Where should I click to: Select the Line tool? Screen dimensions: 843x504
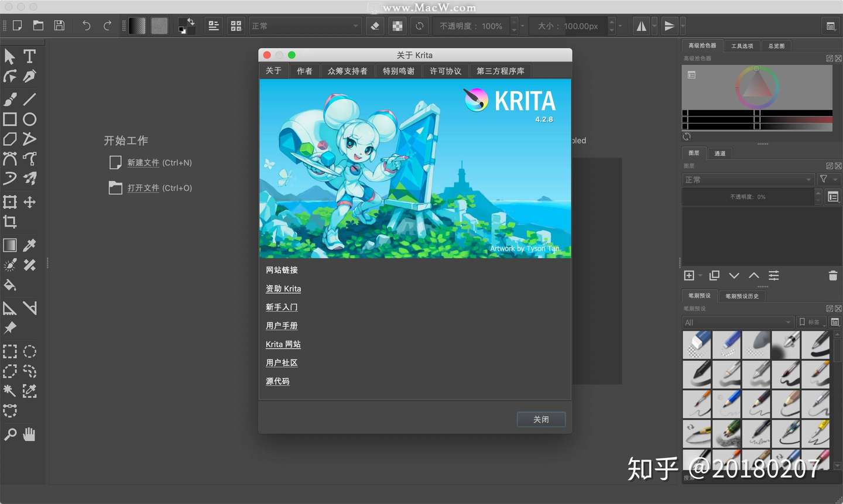[29, 99]
